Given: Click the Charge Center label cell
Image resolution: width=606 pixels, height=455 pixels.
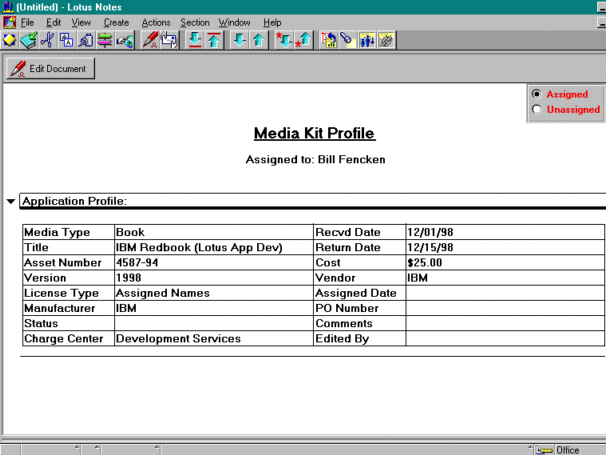Looking at the screenshot, I should (x=68, y=339).
